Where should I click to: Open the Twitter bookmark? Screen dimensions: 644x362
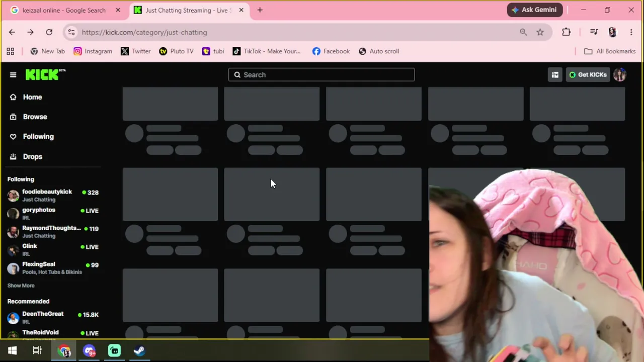pos(135,51)
